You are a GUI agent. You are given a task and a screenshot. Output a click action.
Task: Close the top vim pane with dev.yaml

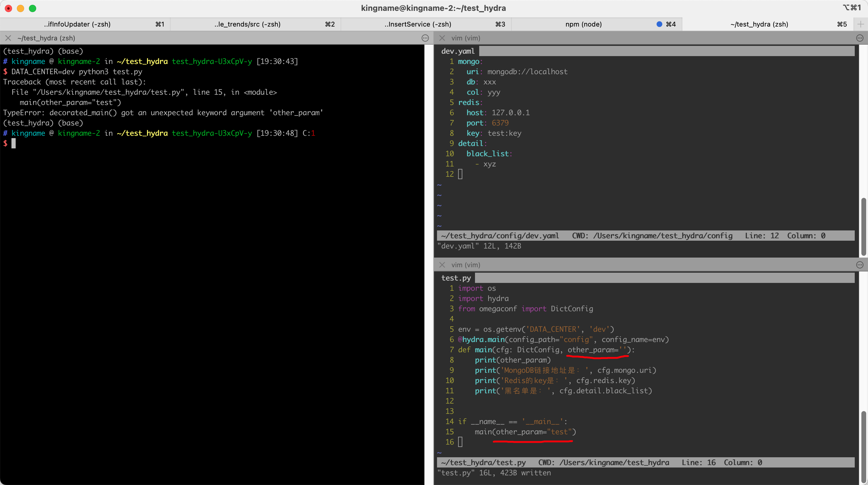pos(442,38)
